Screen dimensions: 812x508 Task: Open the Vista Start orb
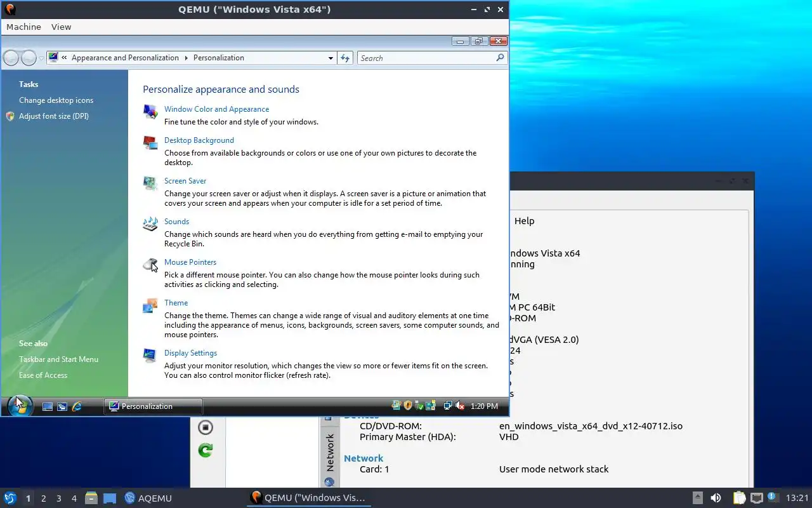pyautogui.click(x=20, y=405)
